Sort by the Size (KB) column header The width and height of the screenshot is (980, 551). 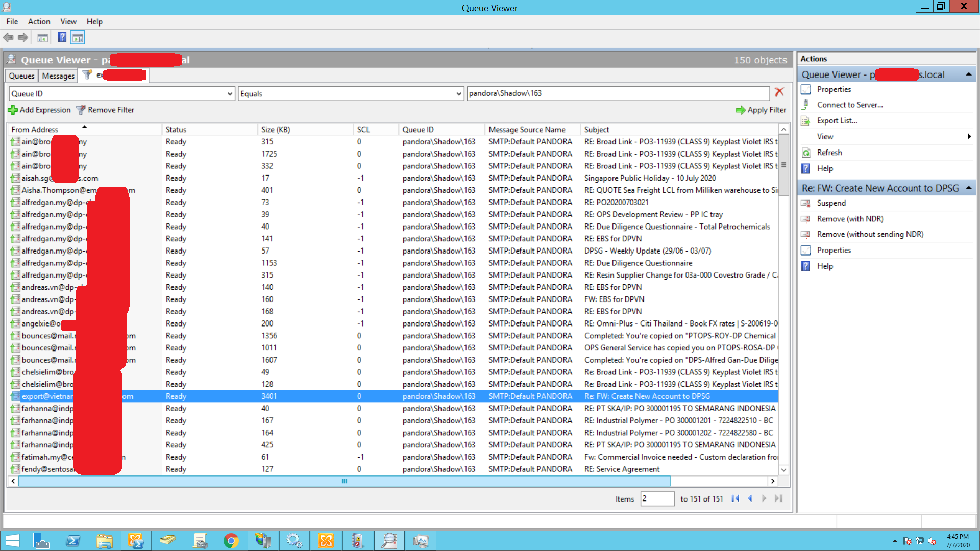276,129
